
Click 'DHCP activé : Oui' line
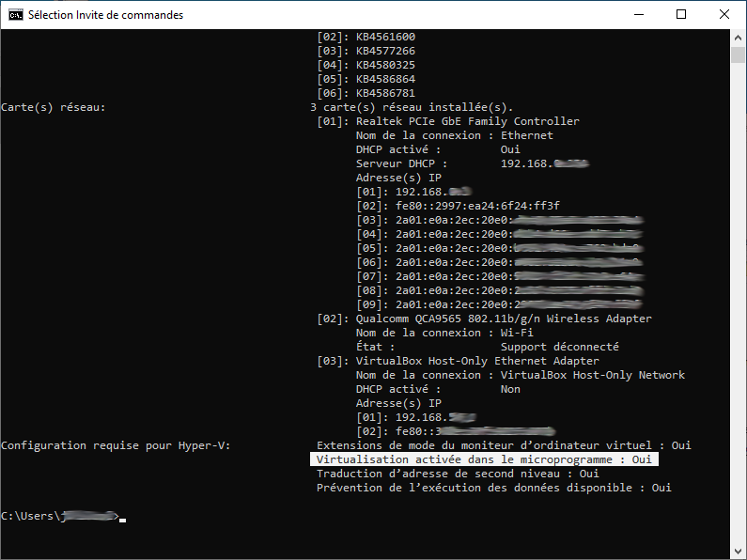click(438, 149)
